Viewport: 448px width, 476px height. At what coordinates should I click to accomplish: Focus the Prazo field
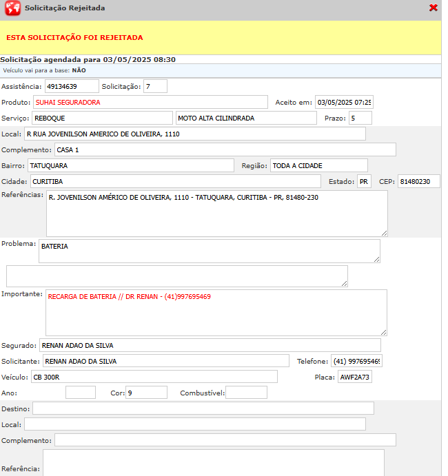[x=360, y=118]
